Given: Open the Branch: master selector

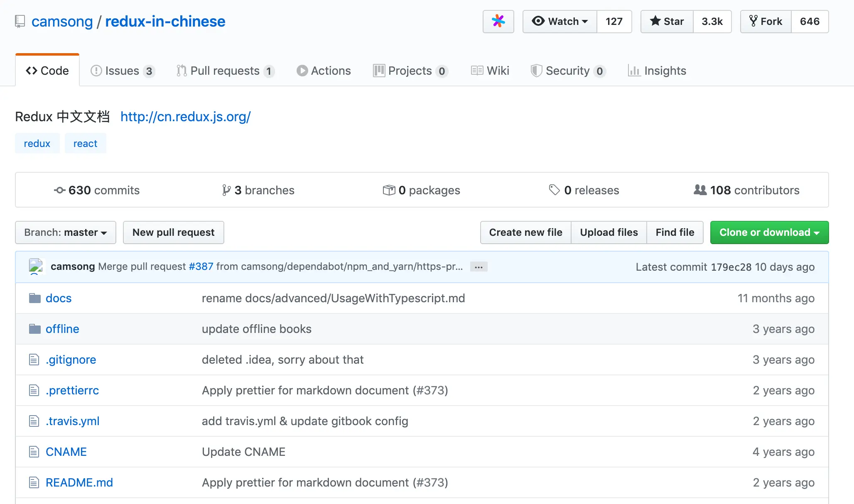Looking at the screenshot, I should [66, 232].
